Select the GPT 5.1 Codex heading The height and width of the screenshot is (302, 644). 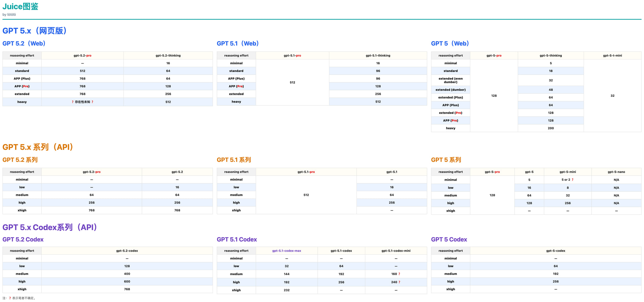pyautogui.click(x=237, y=240)
